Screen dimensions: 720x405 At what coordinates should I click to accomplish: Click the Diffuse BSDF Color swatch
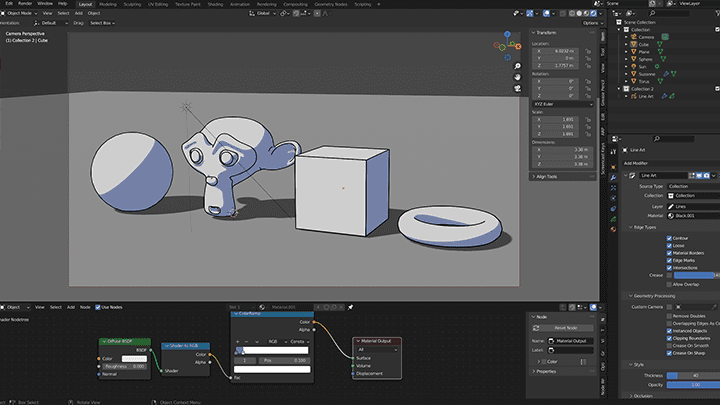pyautogui.click(x=134, y=359)
